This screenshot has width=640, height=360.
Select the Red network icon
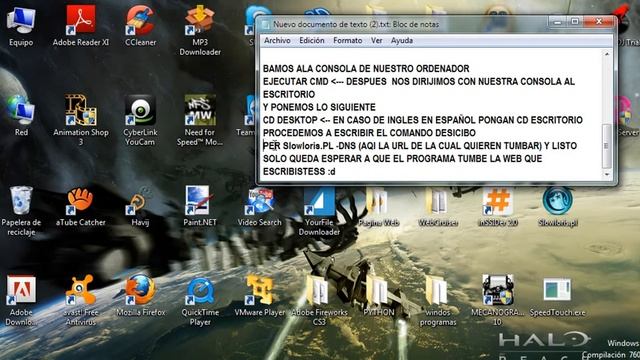point(21,116)
